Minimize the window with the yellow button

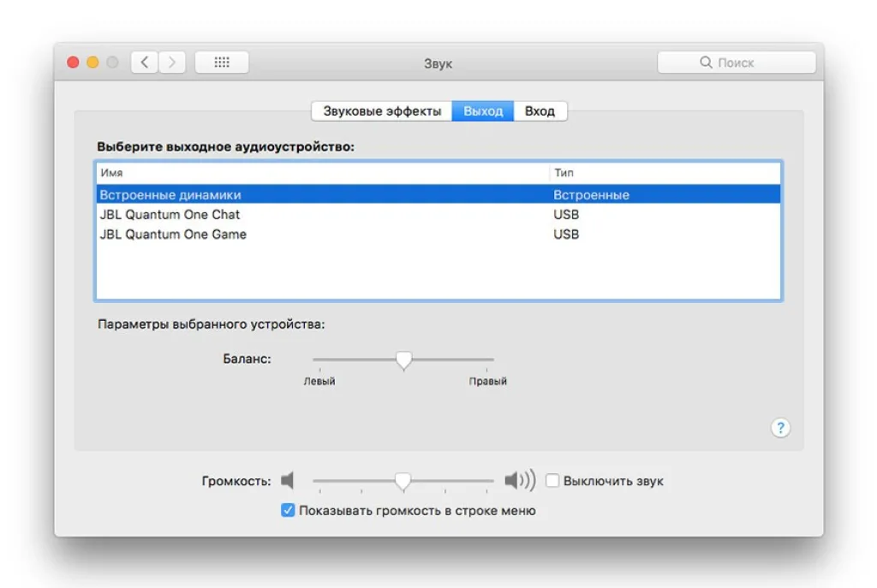point(92,62)
